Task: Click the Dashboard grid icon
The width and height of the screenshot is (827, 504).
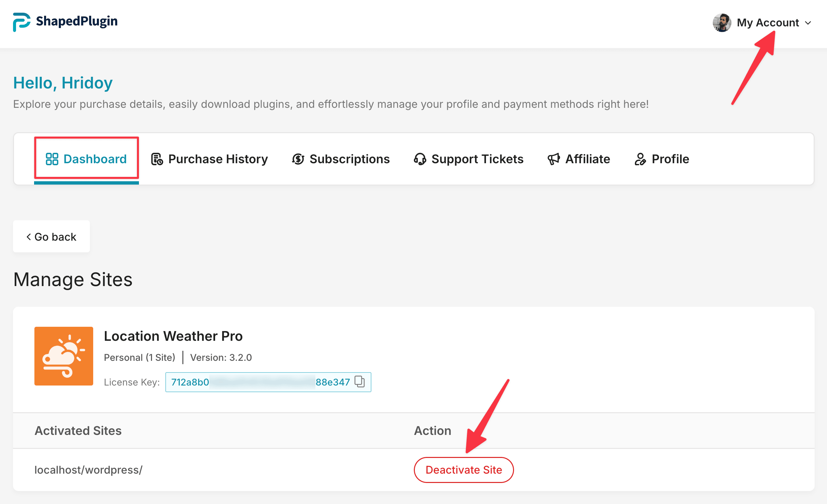Action: click(52, 159)
